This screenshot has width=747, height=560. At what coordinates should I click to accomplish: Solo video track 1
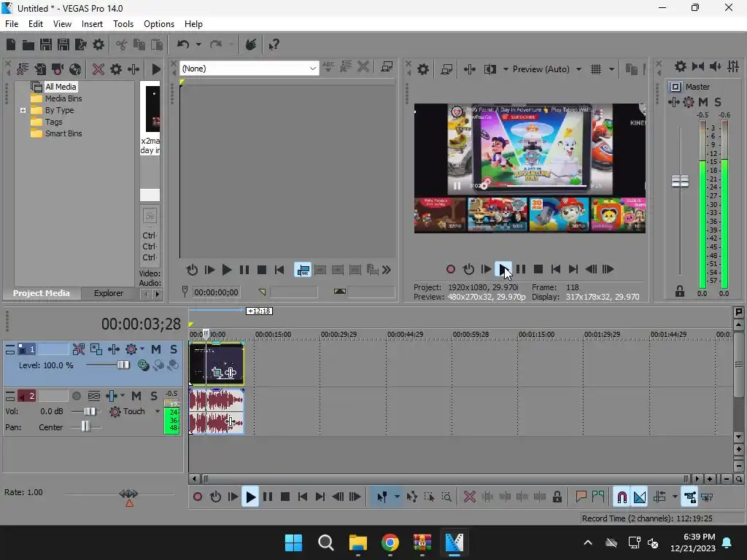[x=174, y=349]
